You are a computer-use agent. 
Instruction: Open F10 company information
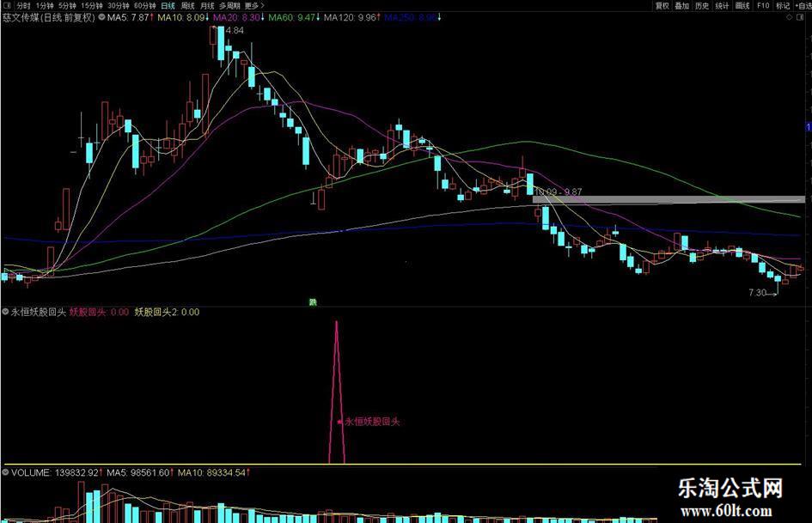coord(763,6)
